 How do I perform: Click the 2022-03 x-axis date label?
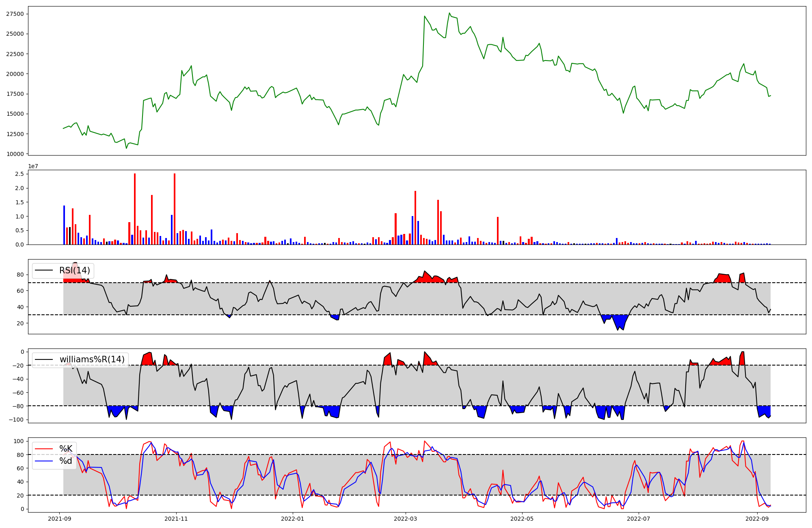point(405,519)
